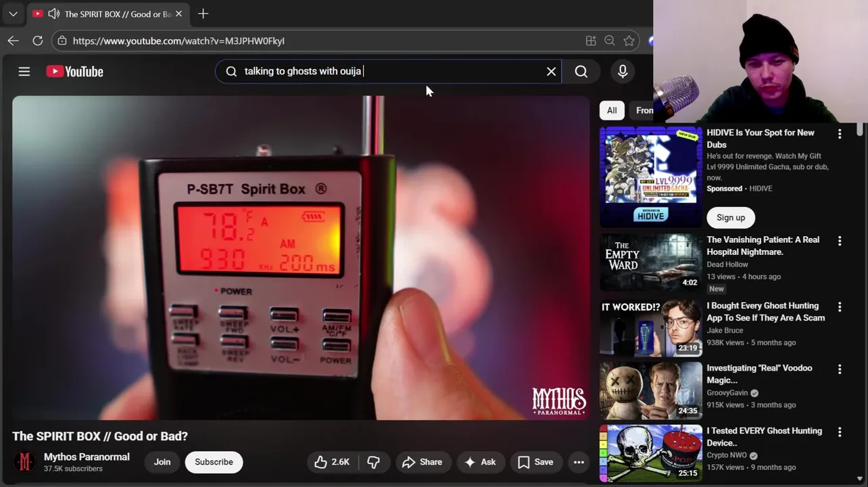Subscribe to Mythos Paranormal
The width and height of the screenshot is (868, 487).
point(214,462)
